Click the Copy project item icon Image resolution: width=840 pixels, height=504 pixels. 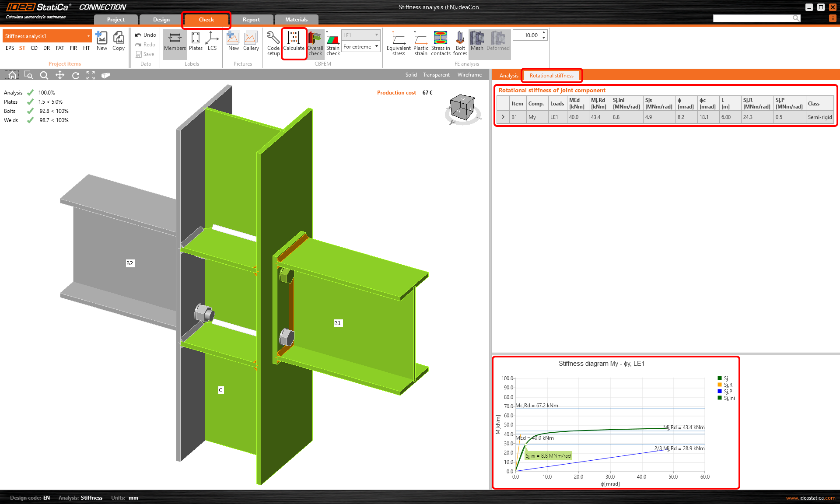tap(118, 41)
